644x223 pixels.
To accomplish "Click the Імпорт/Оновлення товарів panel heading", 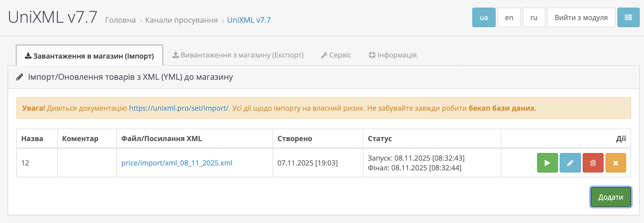I will point(130,77).
